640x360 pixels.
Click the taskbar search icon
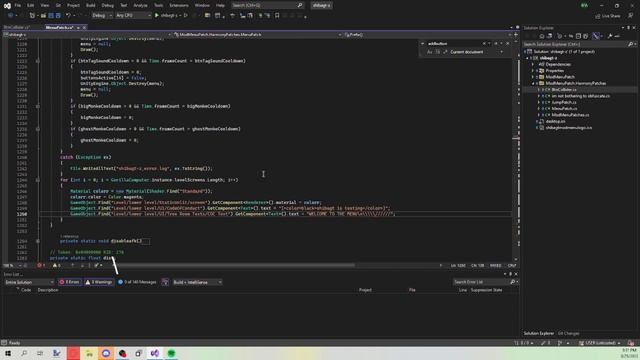click(x=24, y=353)
